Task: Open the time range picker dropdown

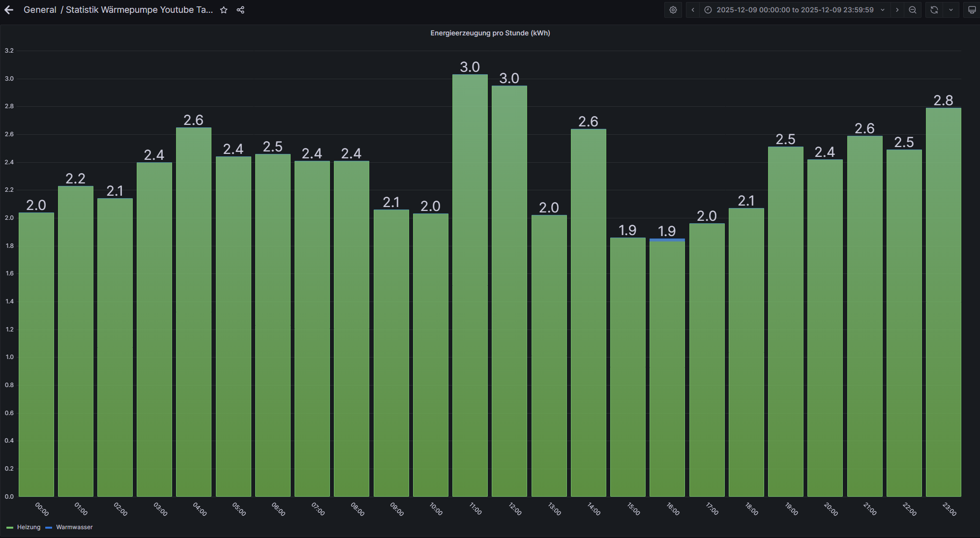Action: pos(795,10)
